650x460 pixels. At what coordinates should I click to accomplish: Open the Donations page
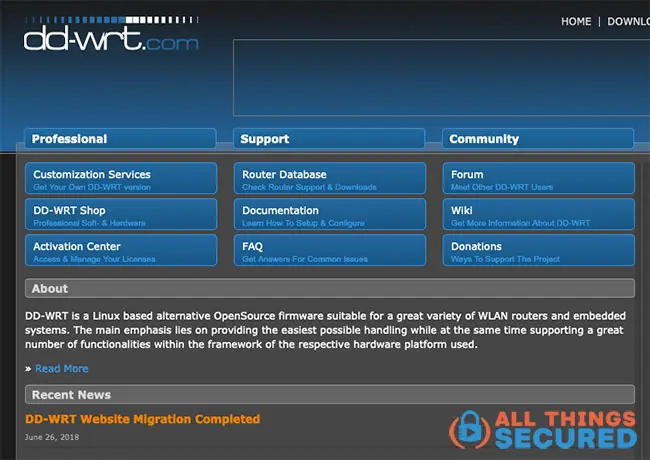point(538,250)
